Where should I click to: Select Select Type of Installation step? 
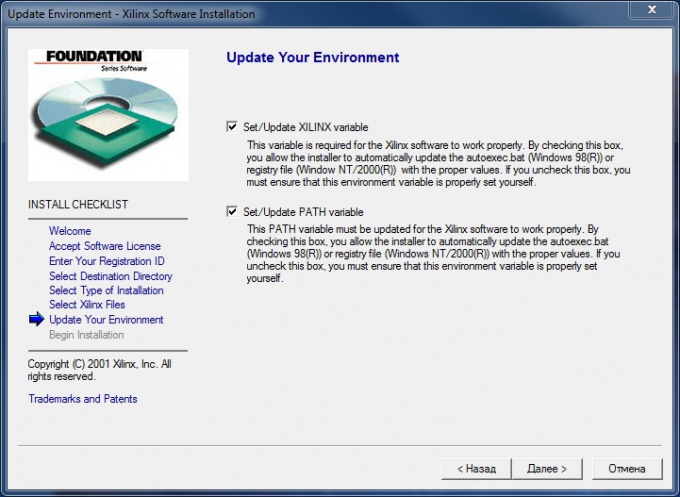[x=106, y=290]
